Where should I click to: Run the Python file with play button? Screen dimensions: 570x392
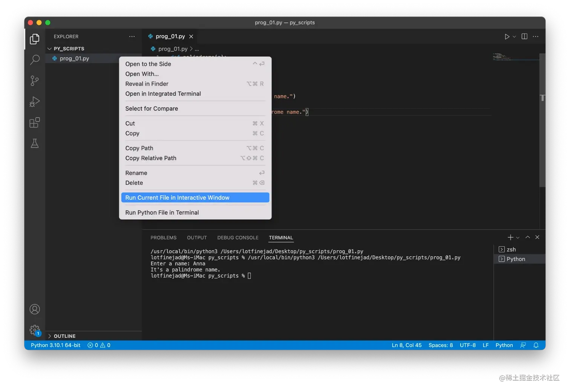click(507, 37)
